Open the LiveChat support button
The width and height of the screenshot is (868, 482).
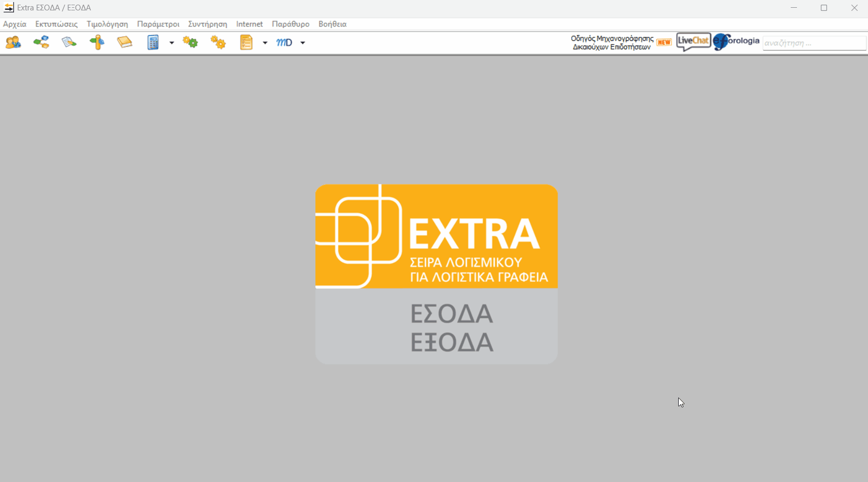point(693,41)
